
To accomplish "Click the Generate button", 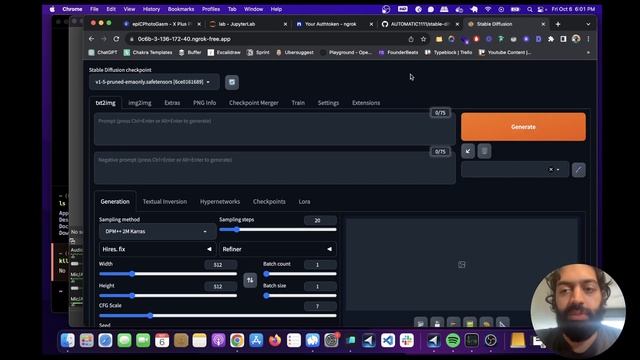I will (x=523, y=127).
